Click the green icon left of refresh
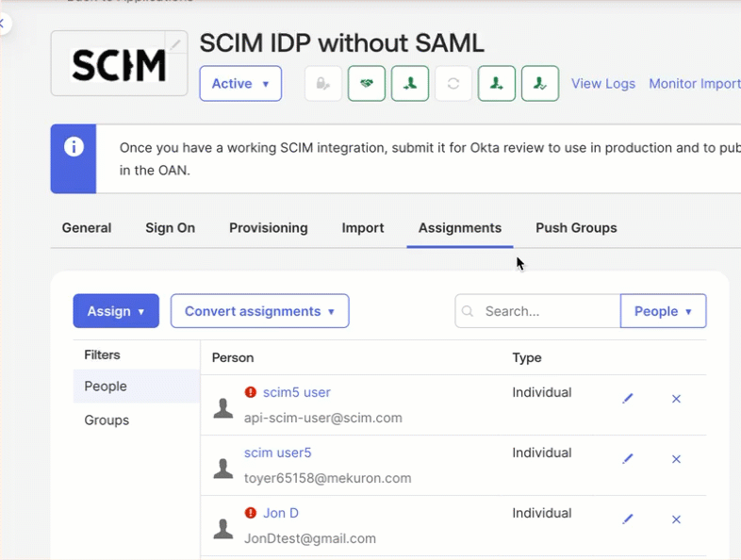 click(410, 84)
